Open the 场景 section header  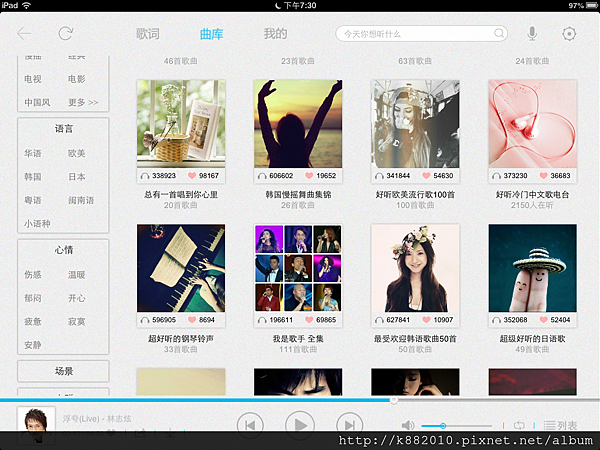[64, 371]
